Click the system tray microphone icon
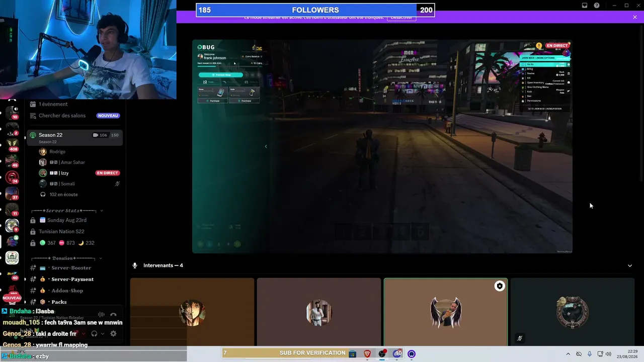Screen dimensions: 644x362 tap(590, 354)
